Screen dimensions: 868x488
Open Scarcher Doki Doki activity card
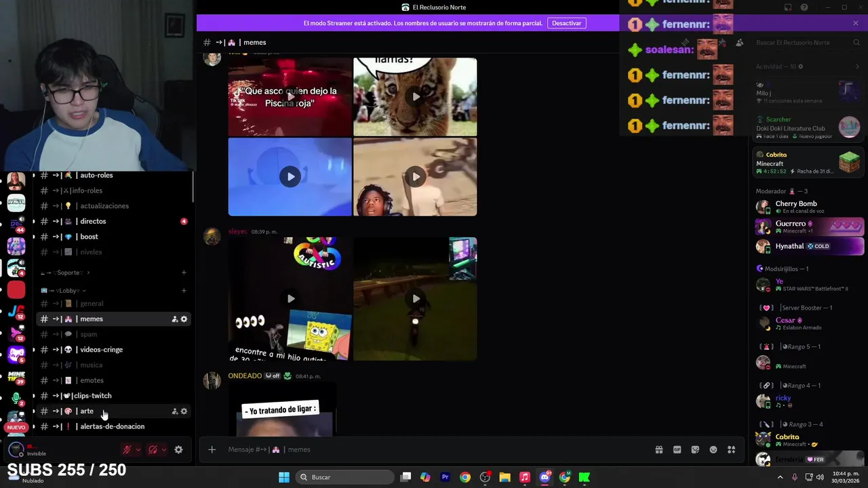[808, 127]
